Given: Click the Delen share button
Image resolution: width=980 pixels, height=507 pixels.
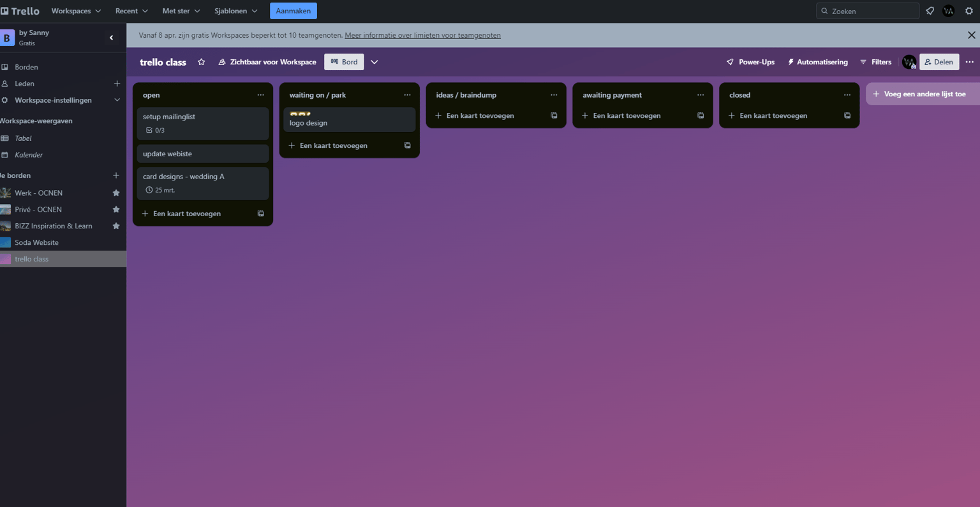Looking at the screenshot, I should [x=939, y=62].
